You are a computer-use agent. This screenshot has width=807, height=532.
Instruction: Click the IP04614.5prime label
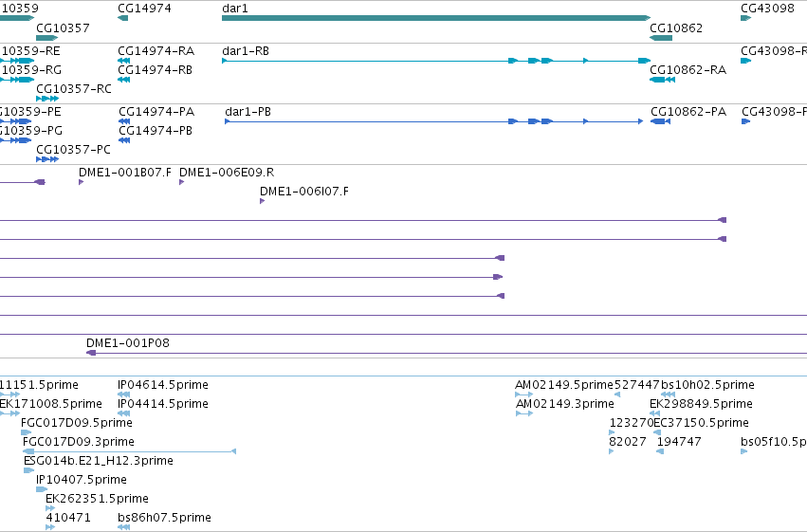163,385
